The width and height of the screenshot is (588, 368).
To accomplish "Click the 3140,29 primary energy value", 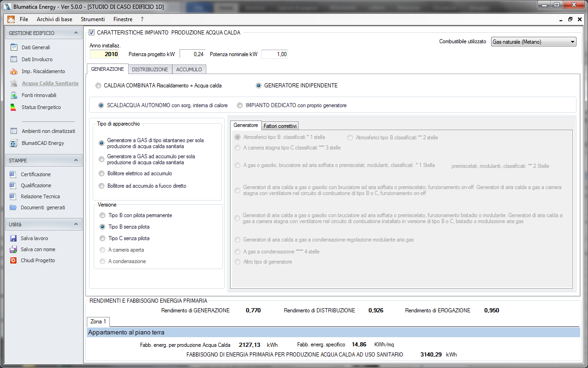I will tap(431, 355).
